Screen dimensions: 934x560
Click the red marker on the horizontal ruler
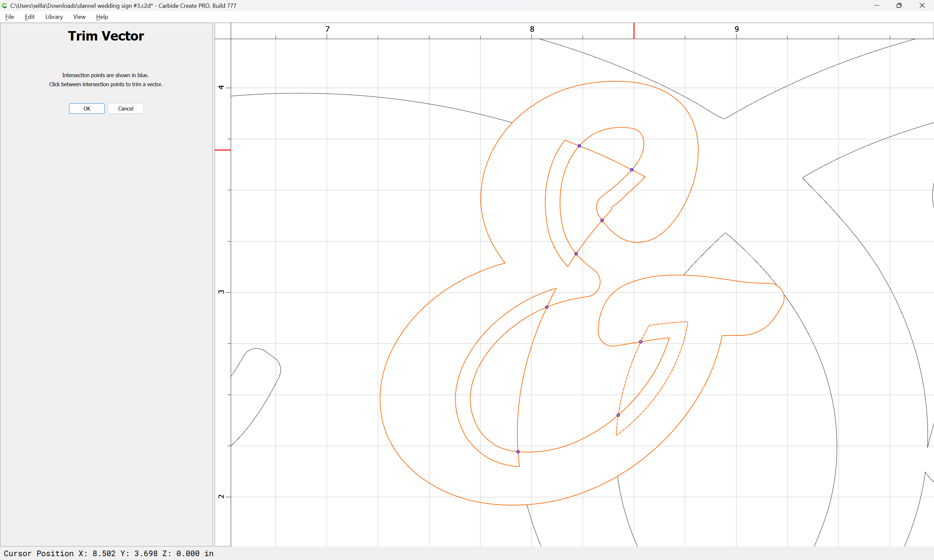[634, 30]
